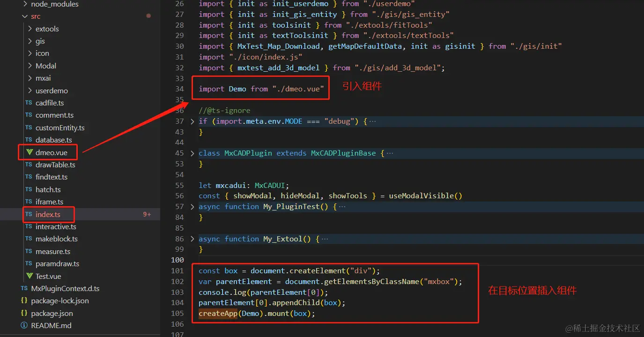Click MxTest_Map_Download on line 30
This screenshot has width=644, height=337.
pos(279,46)
